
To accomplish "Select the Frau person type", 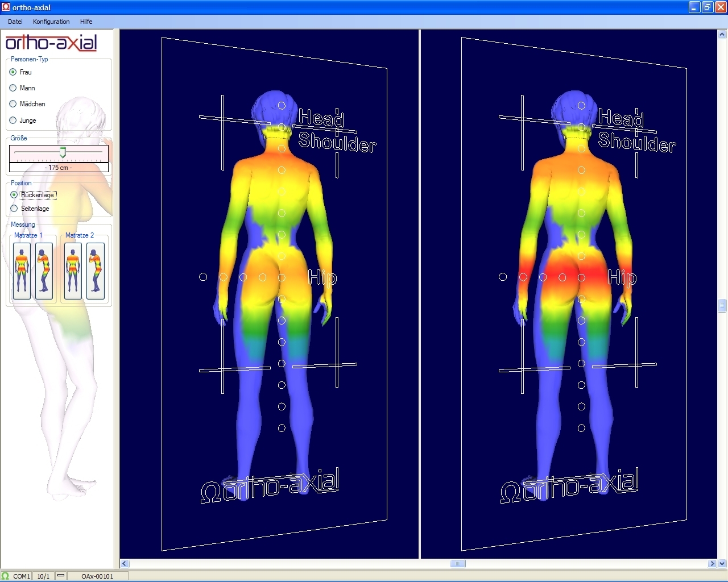I will click(20, 72).
